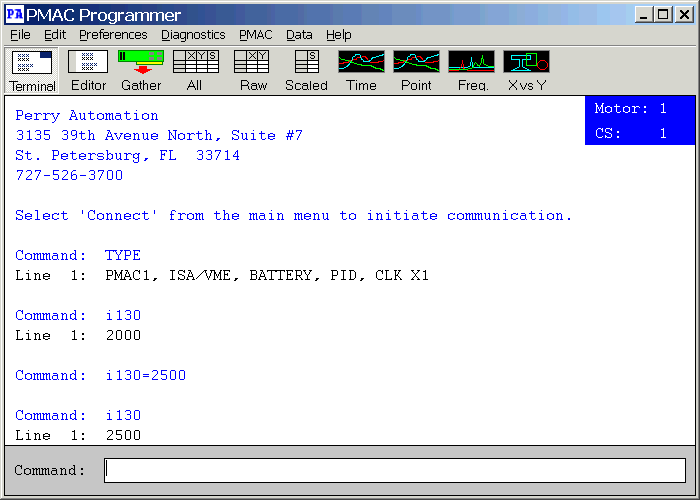Image resolution: width=700 pixels, height=500 pixels.
Task: Expand the Preferences menu
Action: 113,34
